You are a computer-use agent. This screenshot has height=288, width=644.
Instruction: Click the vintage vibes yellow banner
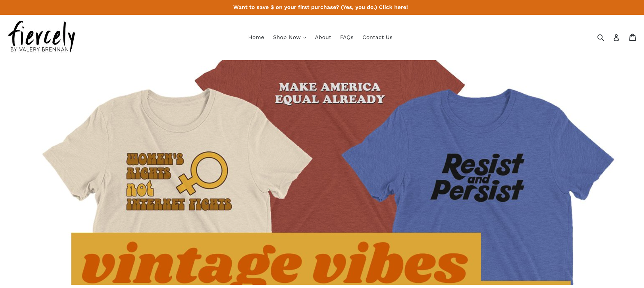tap(276, 259)
